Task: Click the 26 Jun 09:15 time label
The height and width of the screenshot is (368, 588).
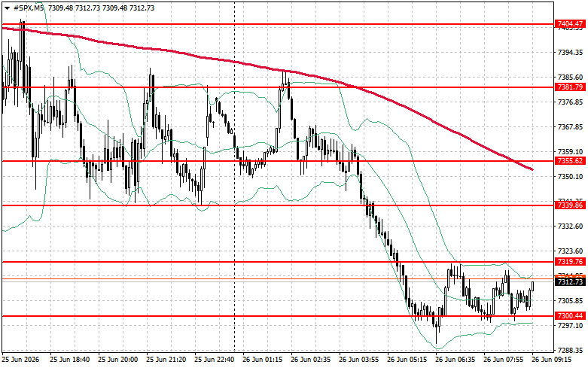Action: pos(551,360)
